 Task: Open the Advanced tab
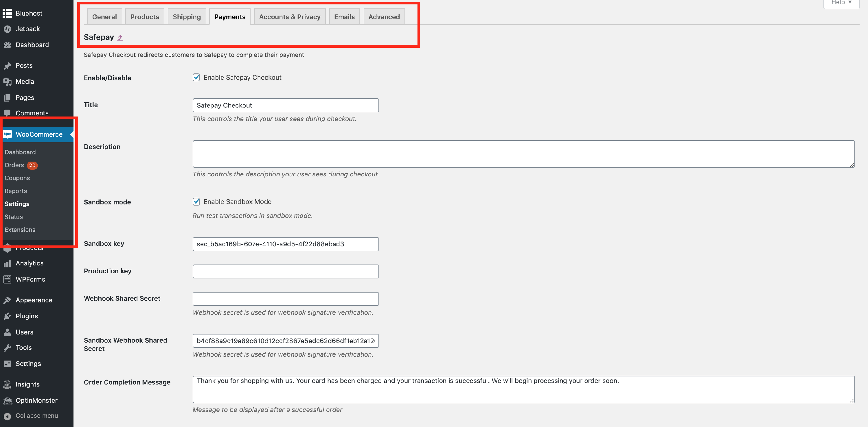coord(384,17)
